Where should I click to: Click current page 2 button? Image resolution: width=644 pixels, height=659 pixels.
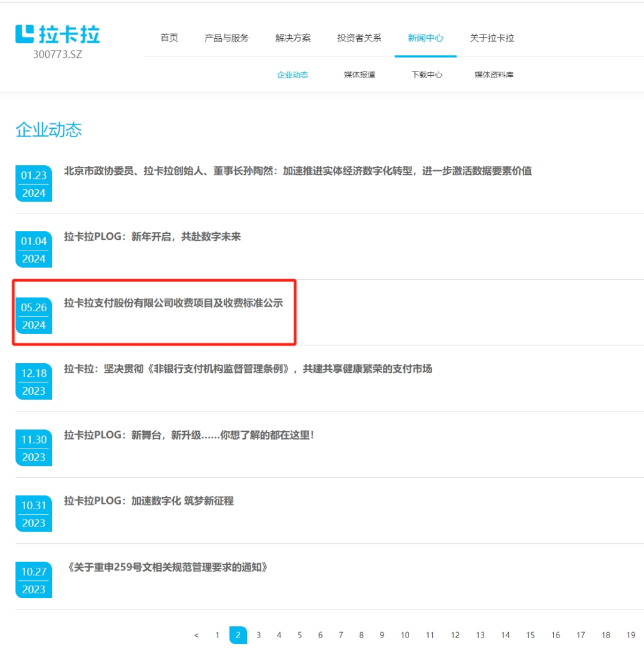coord(238,635)
